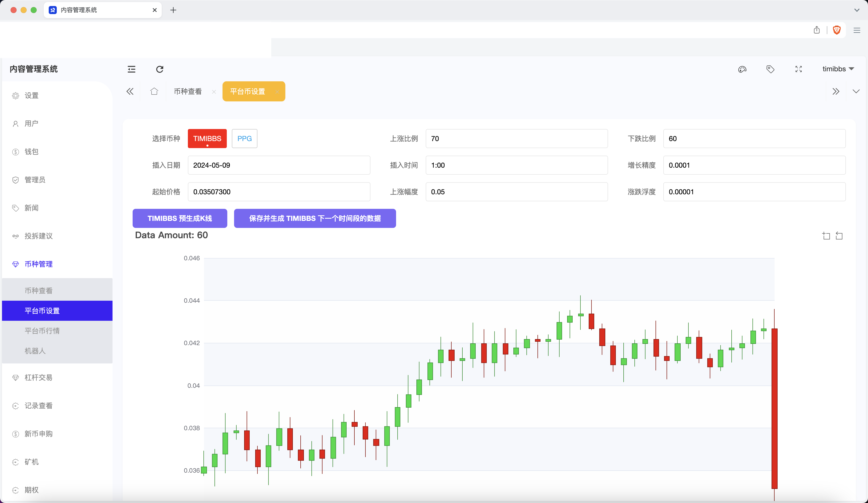Switch to the 币种查看 tab
Viewport: 868px width, 503px height.
188,91
